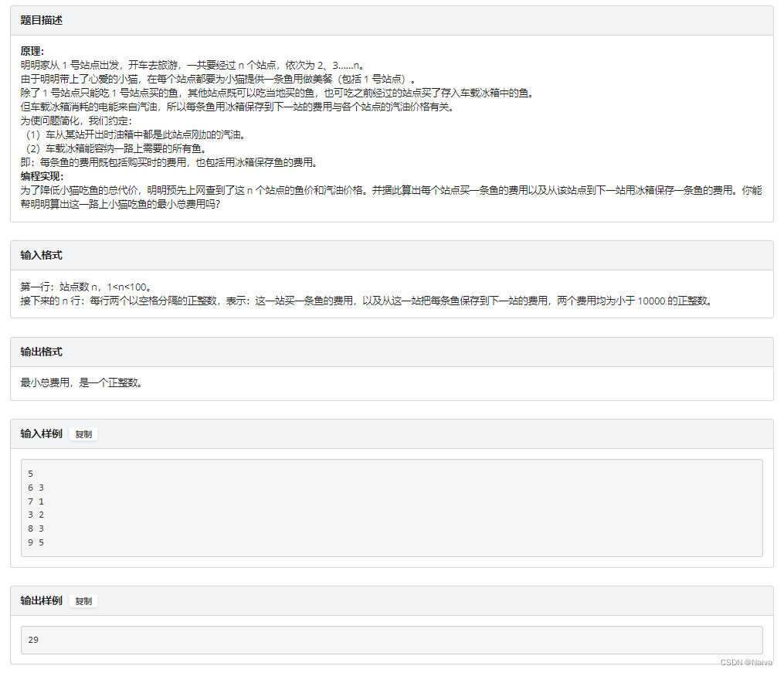Click the sample input line "3 2"

coord(36,515)
